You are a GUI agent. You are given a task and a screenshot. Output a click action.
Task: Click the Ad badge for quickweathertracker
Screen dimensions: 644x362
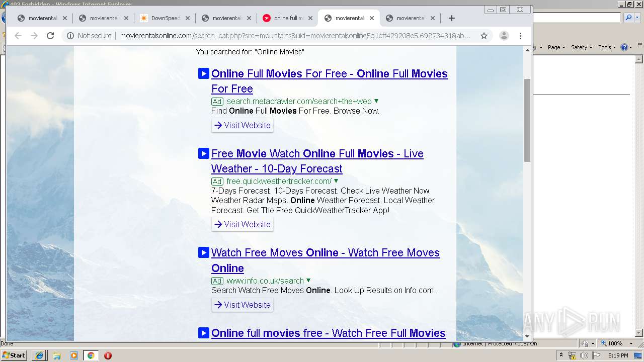pos(217,182)
